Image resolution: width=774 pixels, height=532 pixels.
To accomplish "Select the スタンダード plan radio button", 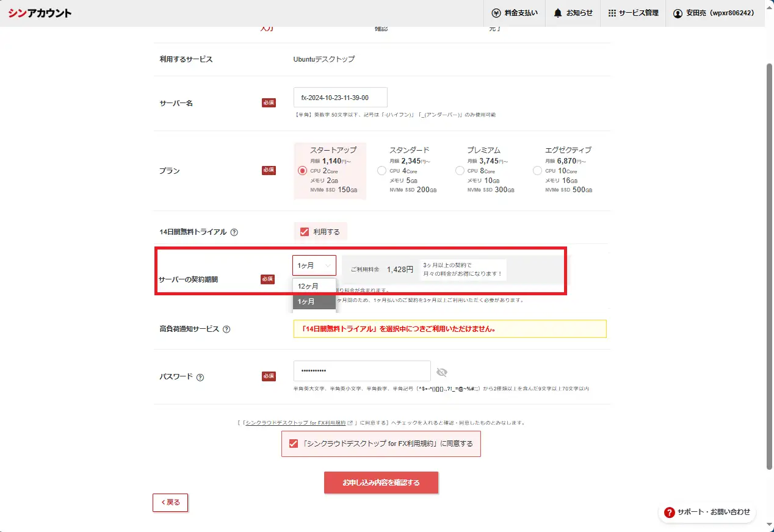I will click(382, 171).
